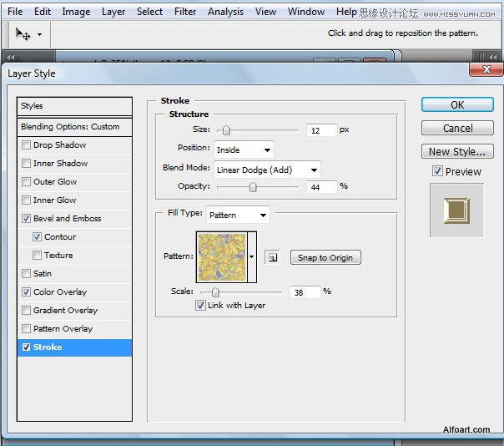Viewport: 504px width, 446px height.
Task: Select the Drop Shadow row label
Action: pyautogui.click(x=60, y=144)
